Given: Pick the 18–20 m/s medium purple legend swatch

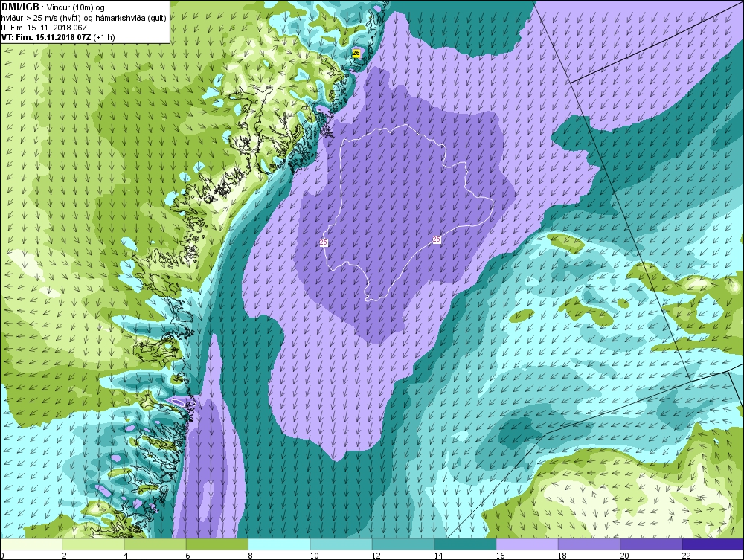Looking at the screenshot, I should click(589, 544).
